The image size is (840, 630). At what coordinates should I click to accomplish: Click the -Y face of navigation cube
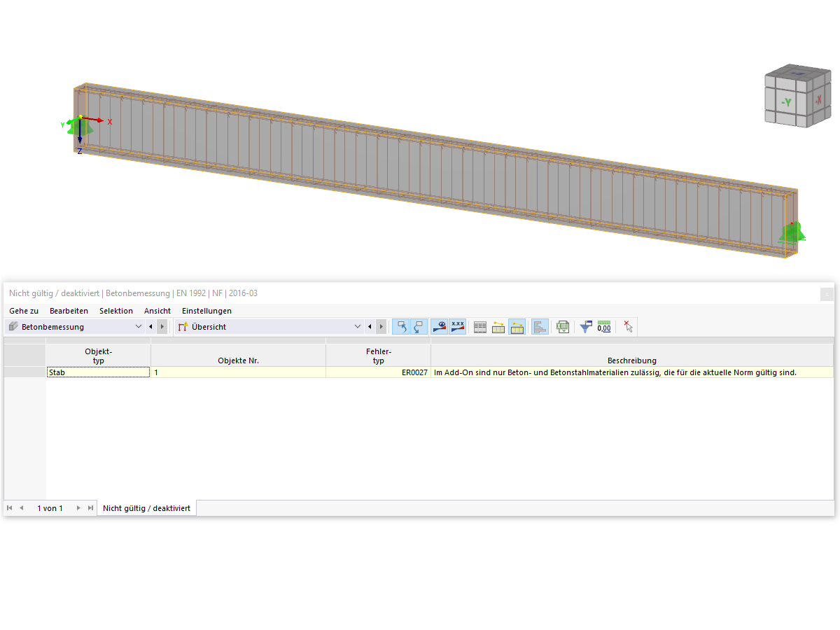pos(787,102)
